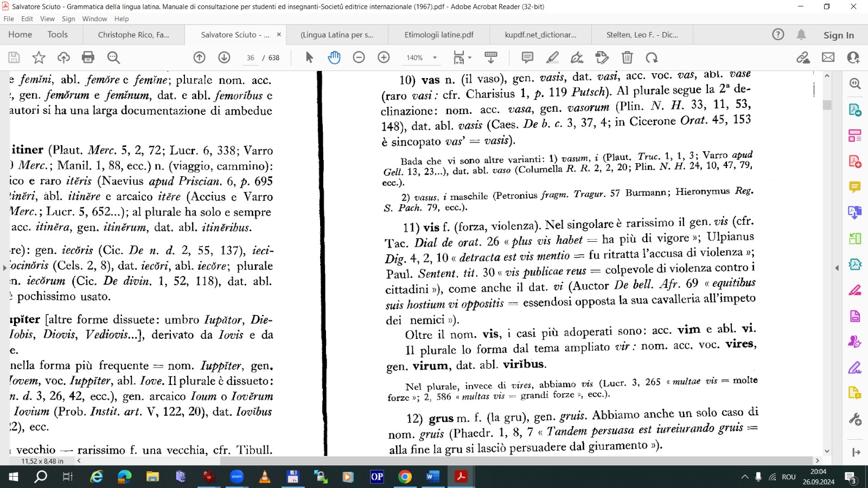Click scroll down arrow of vertical scrollbar
The image size is (868, 488).
pos(827,451)
